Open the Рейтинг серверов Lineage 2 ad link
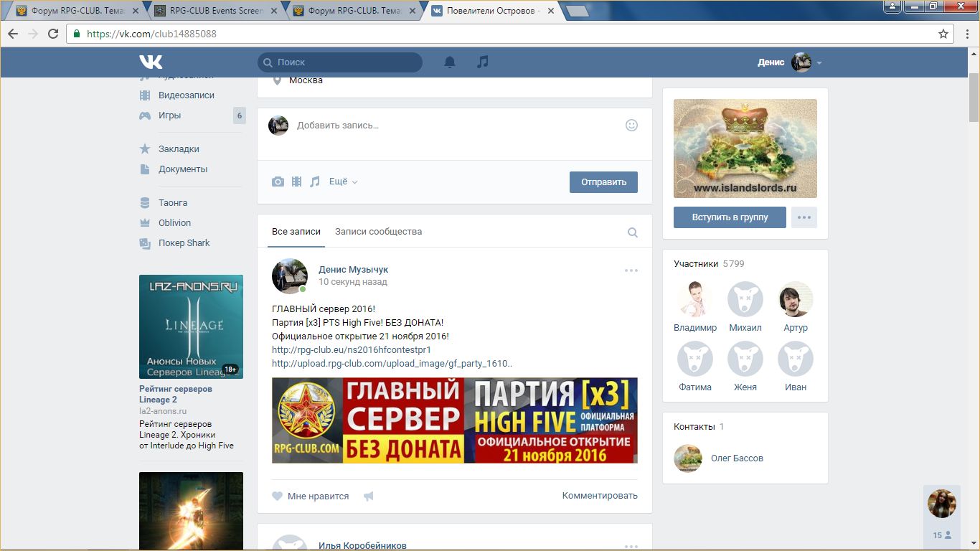 pos(176,394)
